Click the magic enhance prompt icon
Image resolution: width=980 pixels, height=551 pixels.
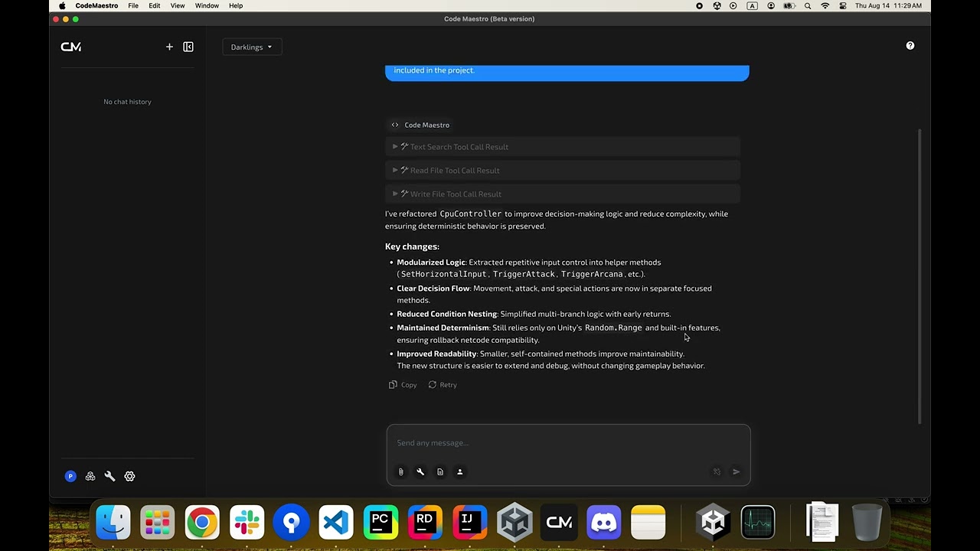click(717, 471)
